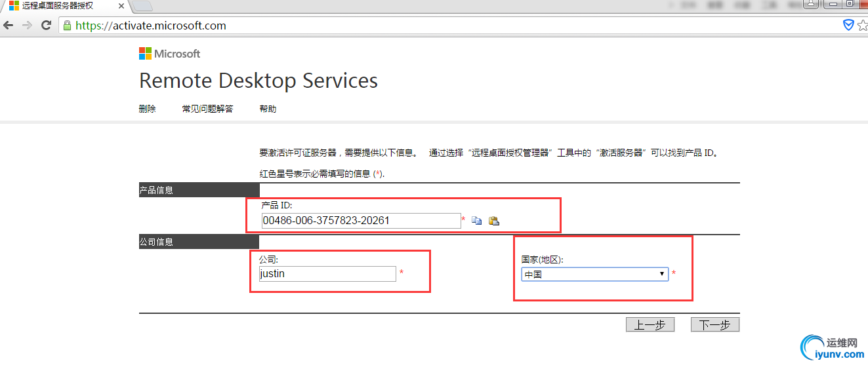Viewport: 868px width, 365px height.
Task: Click the 删除 menu link
Action: (x=148, y=109)
